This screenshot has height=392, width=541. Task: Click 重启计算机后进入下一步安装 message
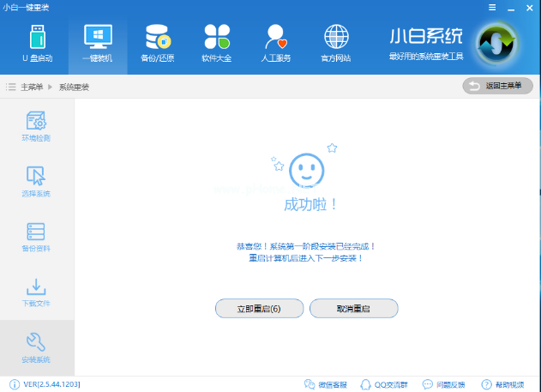tap(306, 258)
